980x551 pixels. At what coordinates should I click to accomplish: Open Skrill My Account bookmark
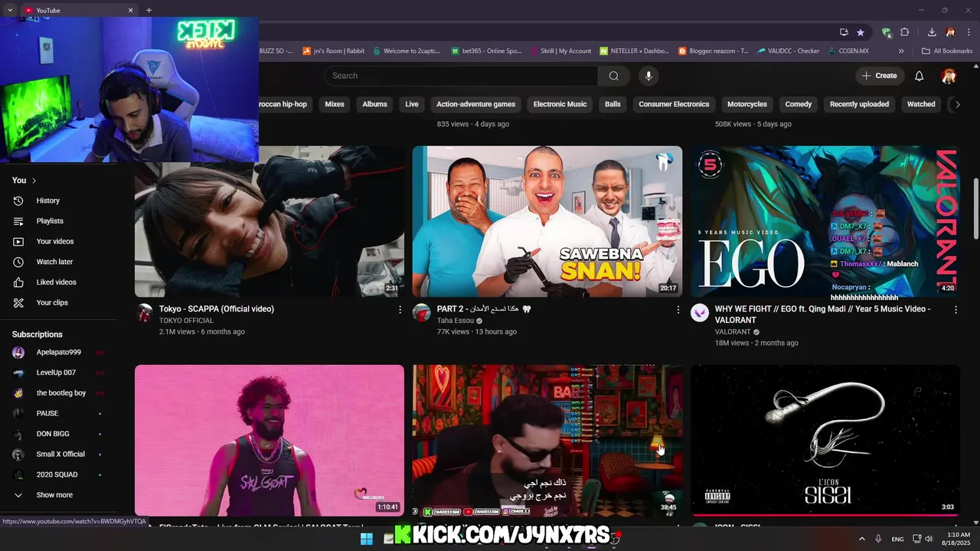(561, 51)
